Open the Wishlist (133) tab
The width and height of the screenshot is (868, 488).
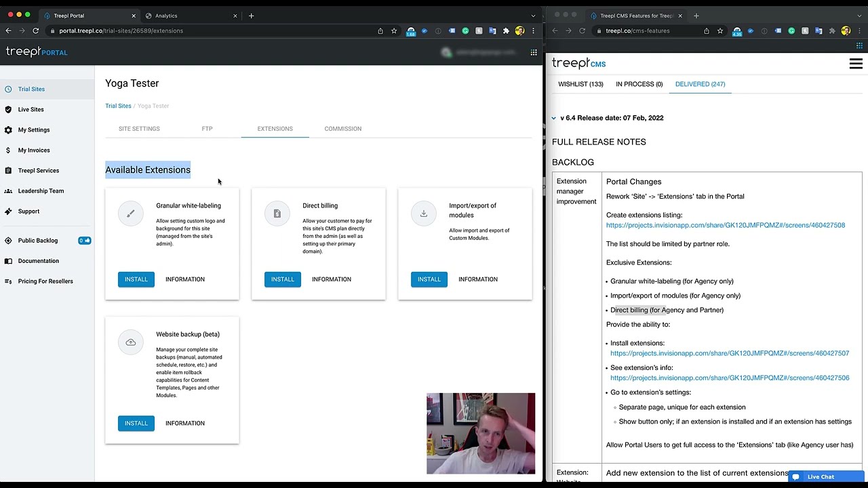point(580,84)
